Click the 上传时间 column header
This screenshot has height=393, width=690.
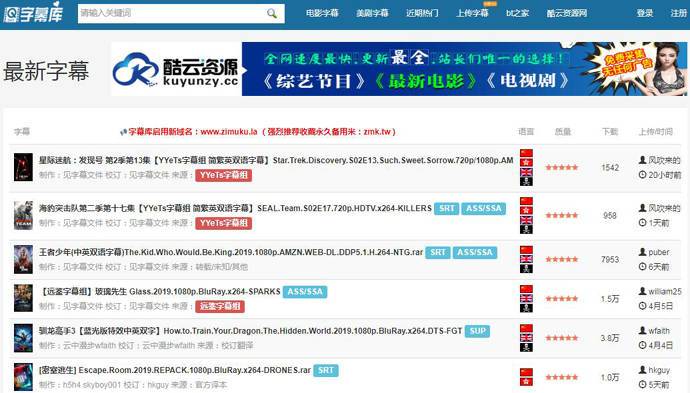click(656, 132)
